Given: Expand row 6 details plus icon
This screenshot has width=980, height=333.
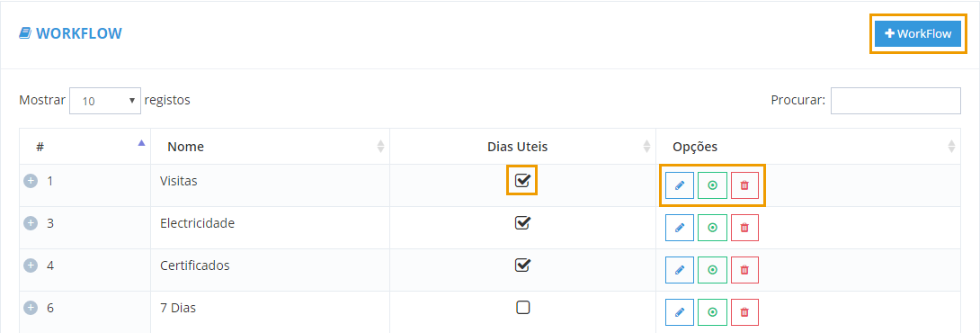Looking at the screenshot, I should [31, 308].
